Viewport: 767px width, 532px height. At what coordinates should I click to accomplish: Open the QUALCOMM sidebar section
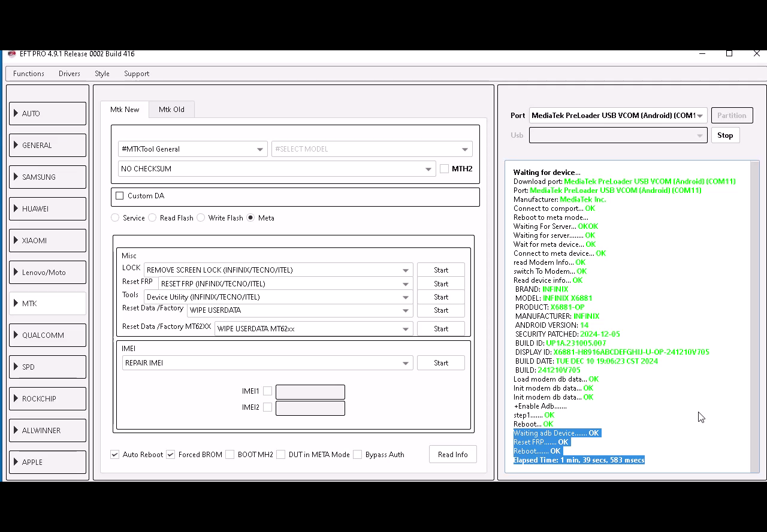coord(47,335)
